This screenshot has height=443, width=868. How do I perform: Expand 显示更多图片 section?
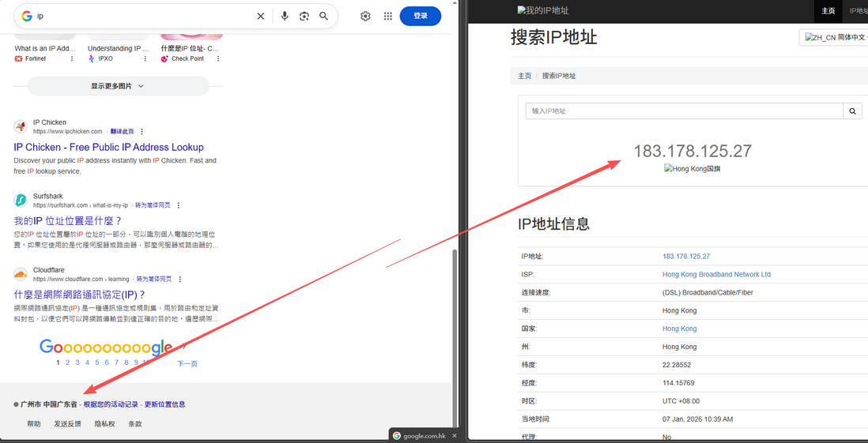118,86
